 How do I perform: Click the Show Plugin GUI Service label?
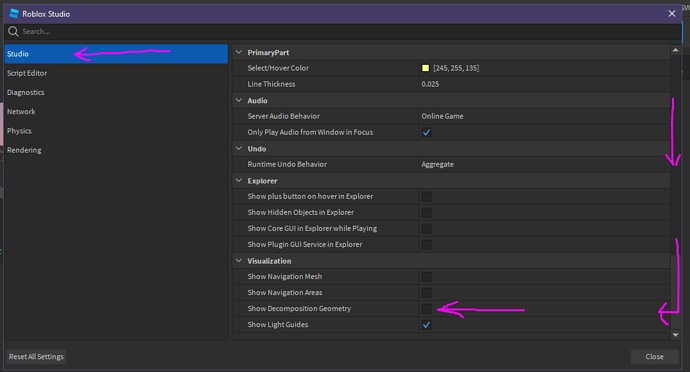pyautogui.click(x=305, y=244)
